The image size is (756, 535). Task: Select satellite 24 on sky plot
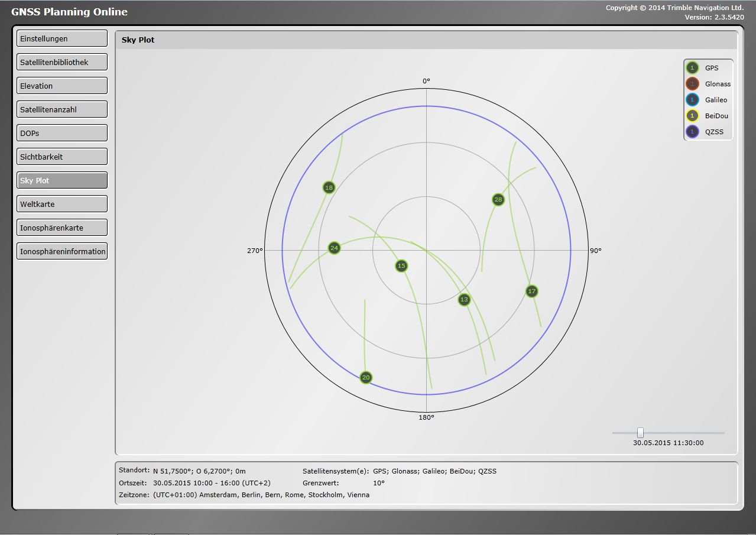(334, 248)
